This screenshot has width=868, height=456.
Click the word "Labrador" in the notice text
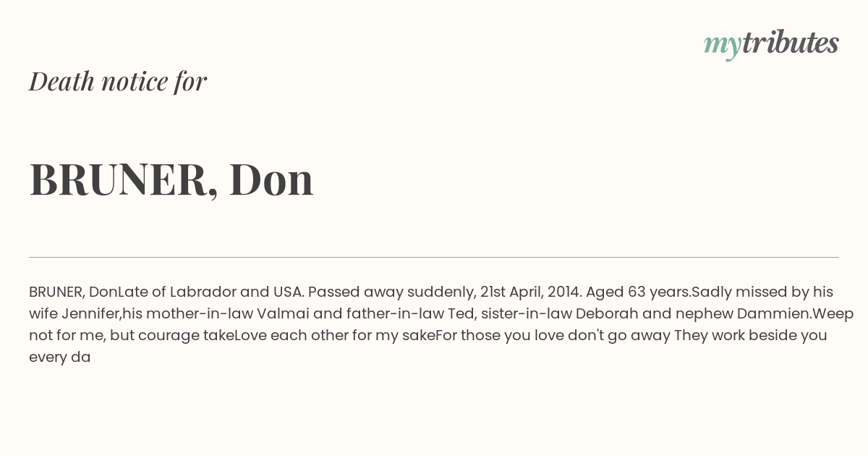pyautogui.click(x=203, y=292)
